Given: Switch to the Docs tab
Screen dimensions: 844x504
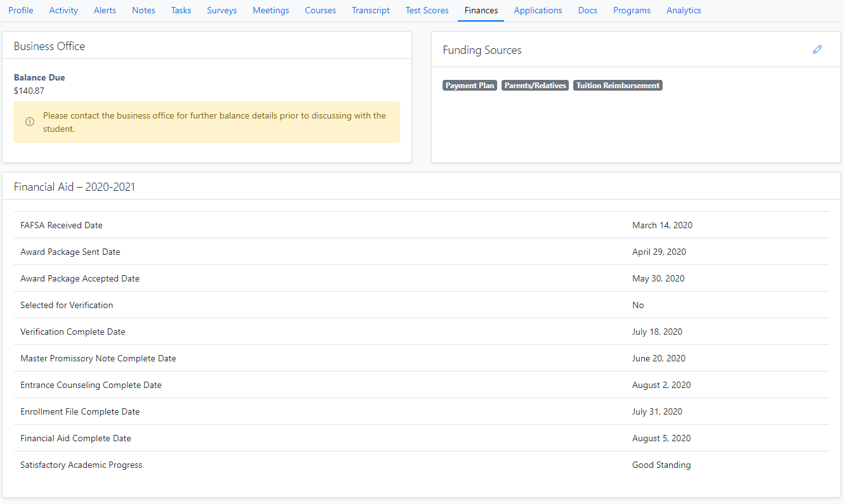Looking at the screenshot, I should pos(588,10).
